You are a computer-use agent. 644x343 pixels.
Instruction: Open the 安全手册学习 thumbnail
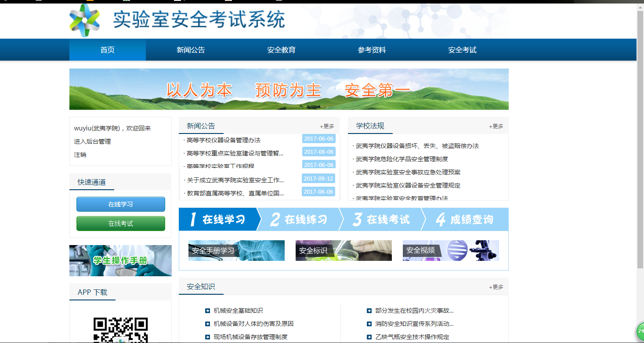236,250
